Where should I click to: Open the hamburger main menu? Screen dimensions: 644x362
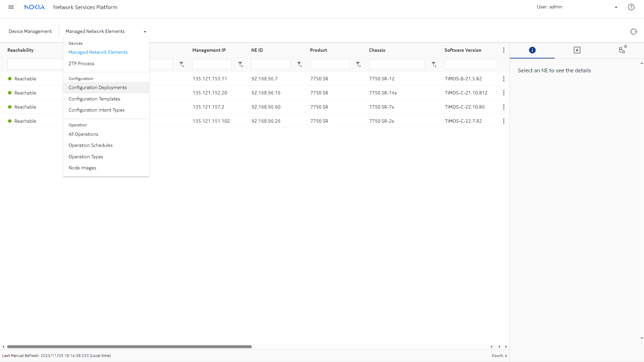click(x=11, y=7)
